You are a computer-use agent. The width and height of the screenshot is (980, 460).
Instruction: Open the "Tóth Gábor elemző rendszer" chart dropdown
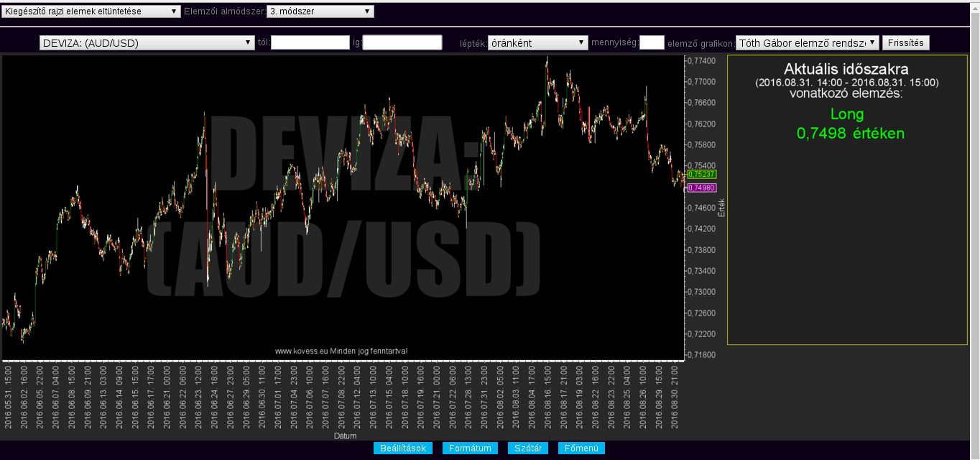coord(807,43)
